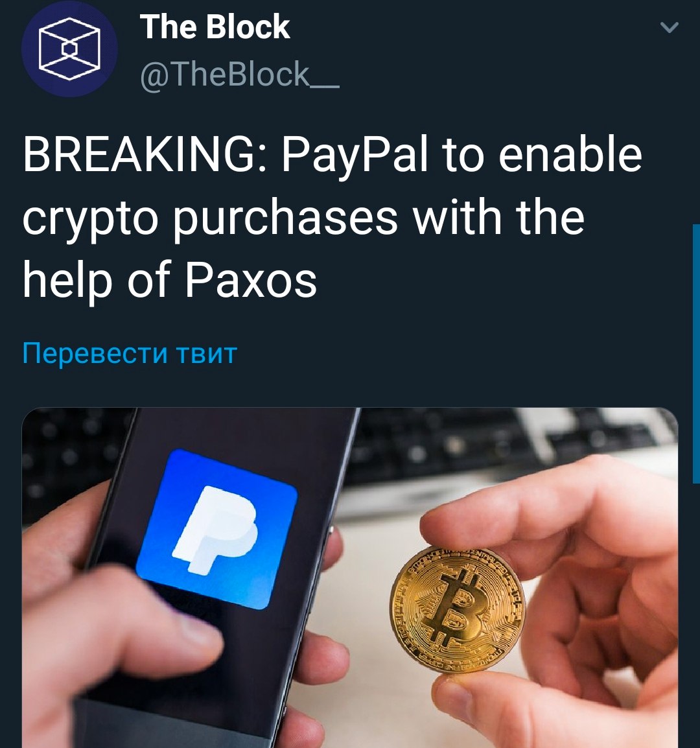Open the attached PayPal and Bitcoin photo

350,578
